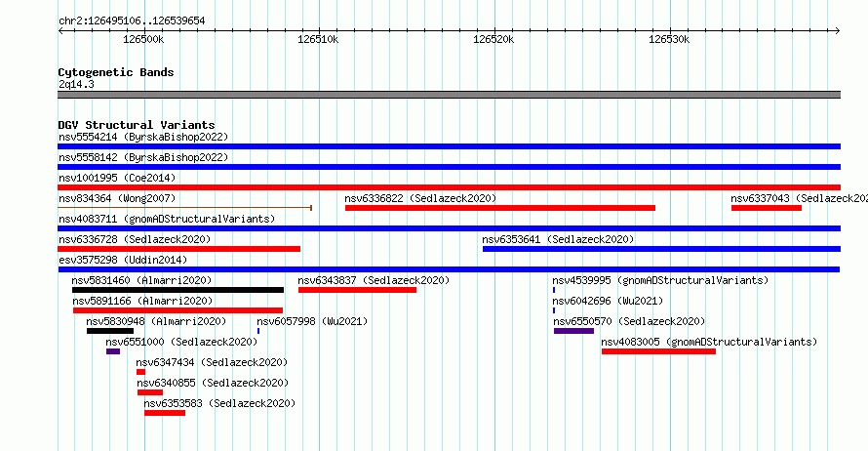Open nsv4539995 (gnomADStructuralVariants) label

(660, 280)
